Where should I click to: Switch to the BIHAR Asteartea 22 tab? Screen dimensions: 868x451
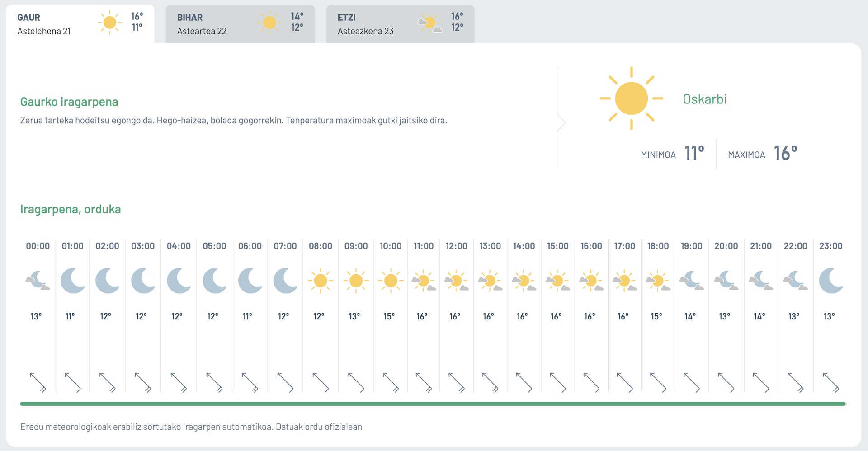tap(240, 24)
